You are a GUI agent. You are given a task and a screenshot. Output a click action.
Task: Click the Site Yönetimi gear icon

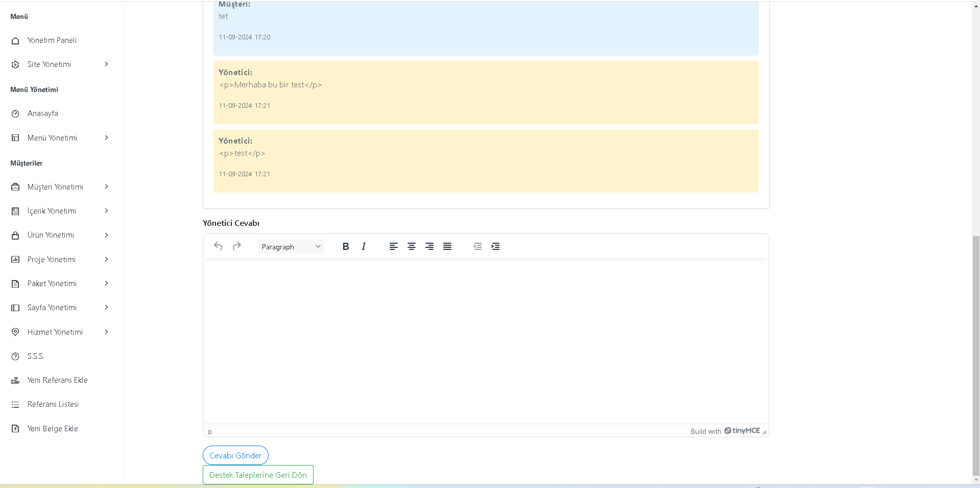point(15,64)
